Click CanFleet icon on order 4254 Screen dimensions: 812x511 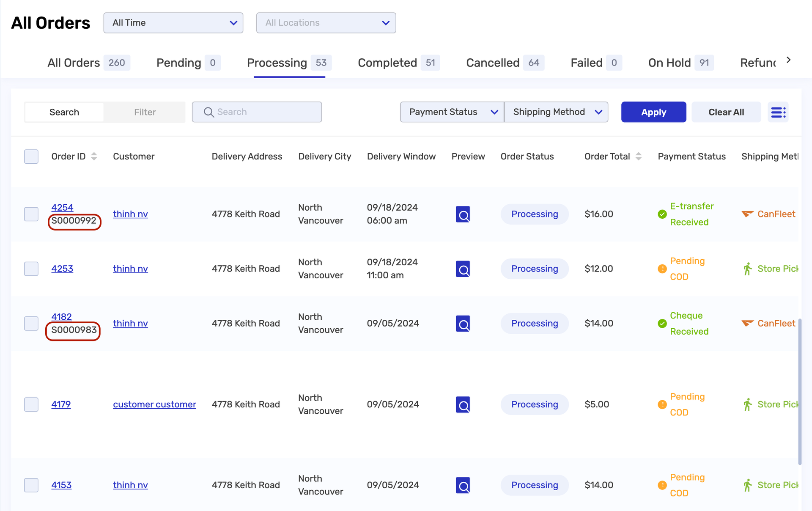747,214
